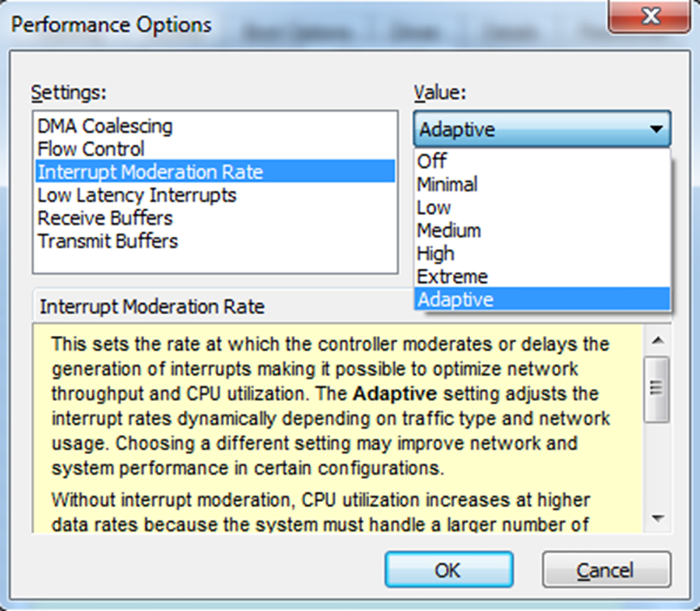Choose High from the value list

click(542, 253)
